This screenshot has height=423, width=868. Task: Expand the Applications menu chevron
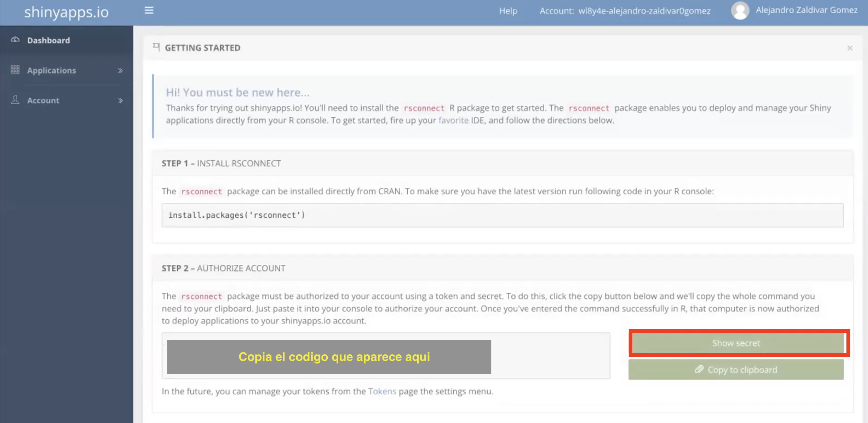120,70
